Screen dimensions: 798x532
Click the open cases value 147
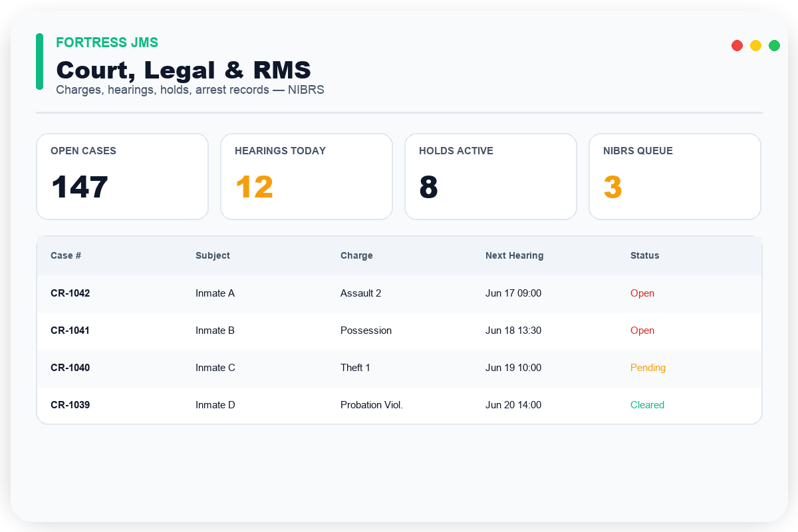(x=80, y=187)
